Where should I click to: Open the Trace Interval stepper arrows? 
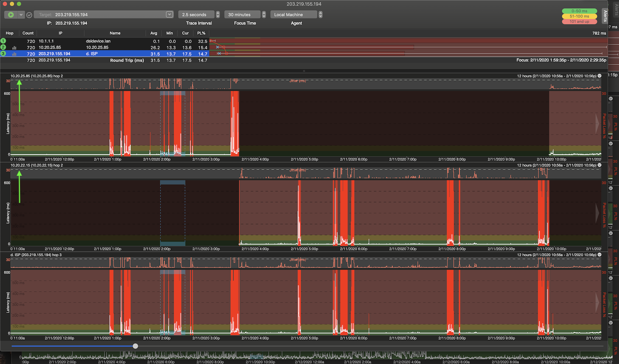click(218, 15)
